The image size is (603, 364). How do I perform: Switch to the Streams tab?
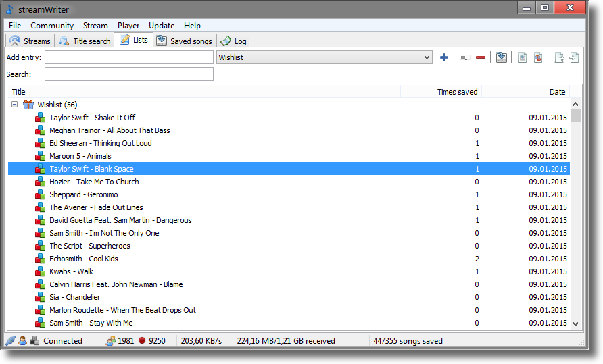point(30,41)
